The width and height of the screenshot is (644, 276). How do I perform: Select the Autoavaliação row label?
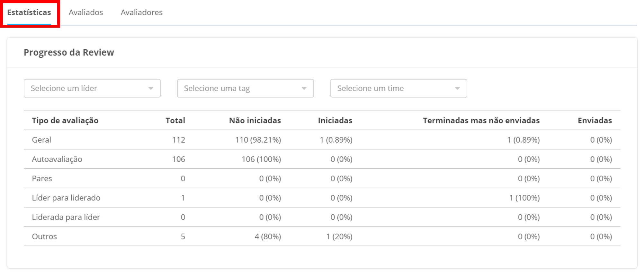click(x=57, y=159)
